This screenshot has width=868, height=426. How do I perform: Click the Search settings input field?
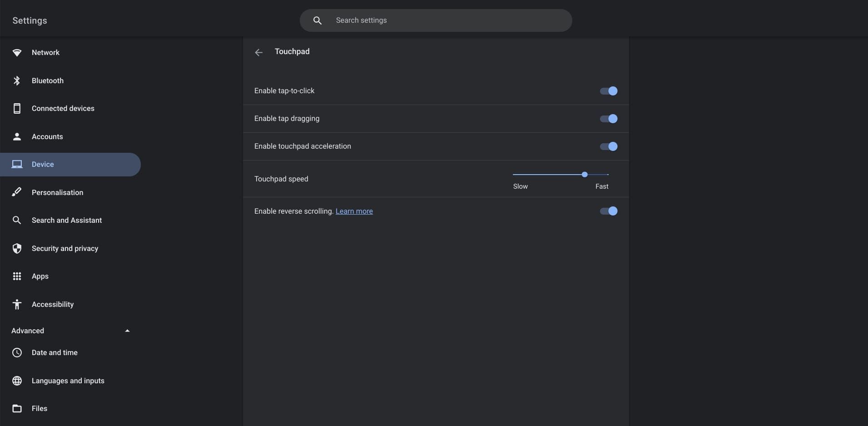click(436, 20)
